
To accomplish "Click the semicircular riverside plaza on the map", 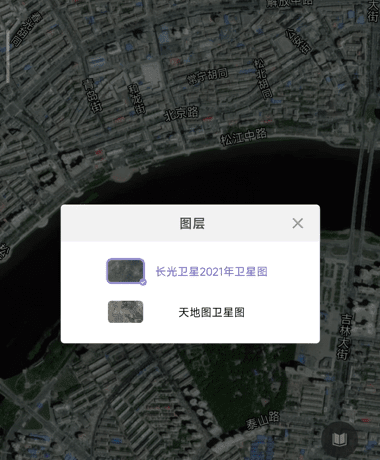I will pos(124,173).
